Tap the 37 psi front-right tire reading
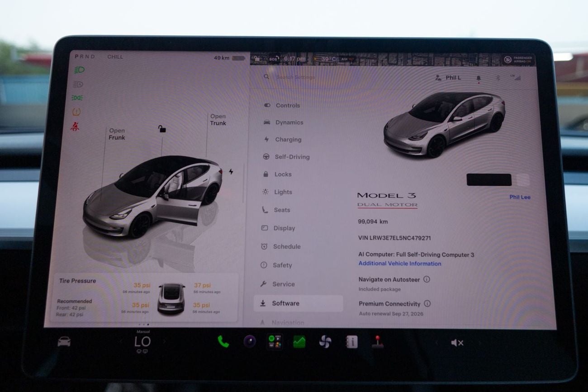This screenshot has height=392, width=588. [x=203, y=285]
